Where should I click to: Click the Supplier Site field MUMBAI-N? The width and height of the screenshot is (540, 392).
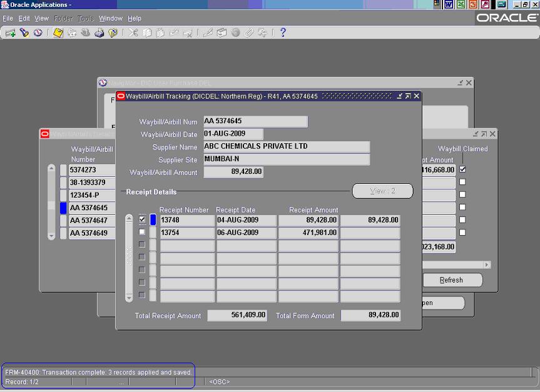[287, 159]
